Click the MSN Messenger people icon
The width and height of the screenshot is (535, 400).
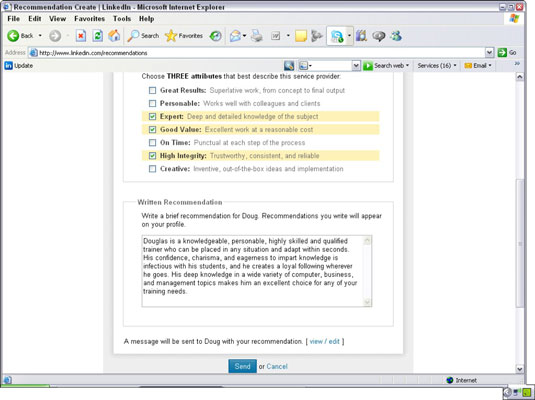tap(396, 35)
